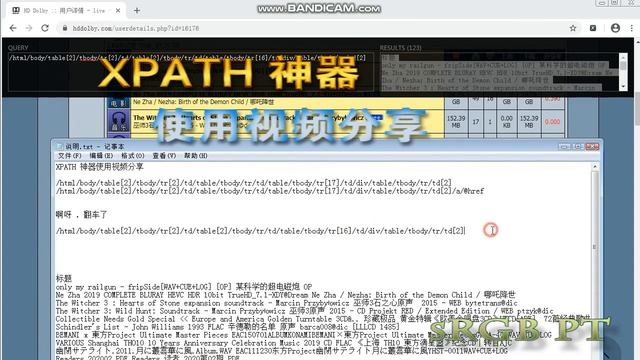Click 'BEMANI x 東方Project Ultimate' line
The image size is (640, 360).
tap(303, 335)
